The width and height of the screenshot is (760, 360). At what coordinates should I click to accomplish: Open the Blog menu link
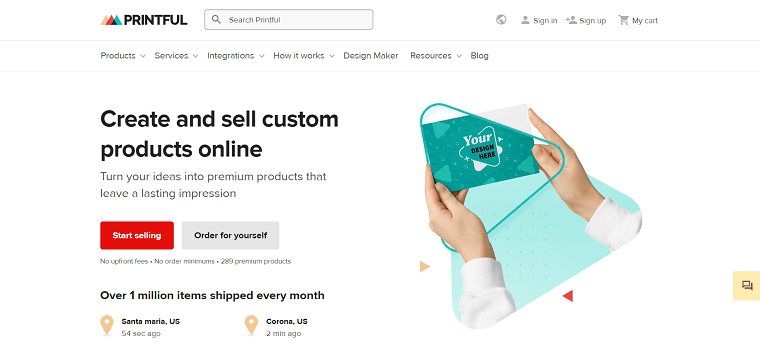click(x=479, y=56)
